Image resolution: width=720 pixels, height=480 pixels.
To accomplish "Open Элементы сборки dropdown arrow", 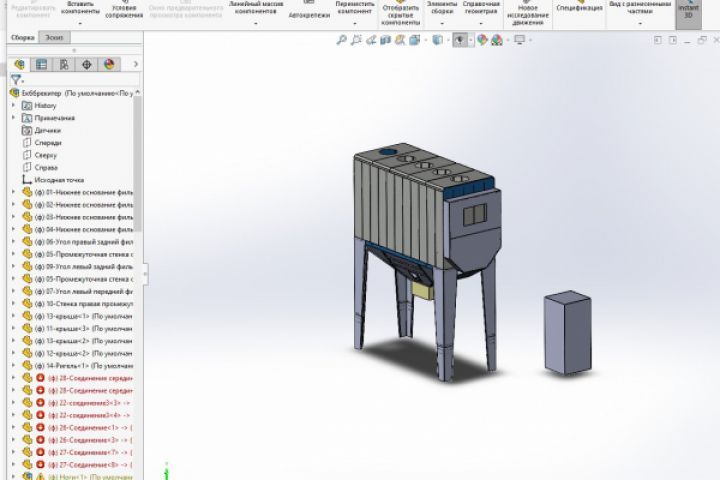I will pos(442,23).
